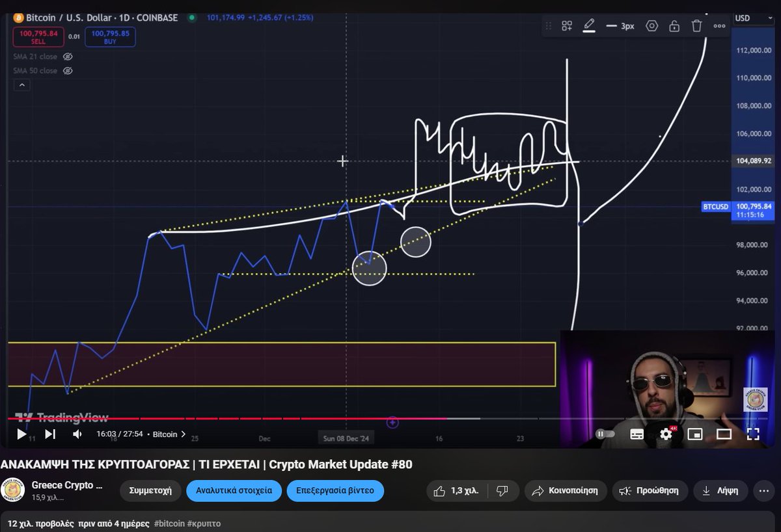Toggle subtitles/closed captions

pyautogui.click(x=637, y=434)
